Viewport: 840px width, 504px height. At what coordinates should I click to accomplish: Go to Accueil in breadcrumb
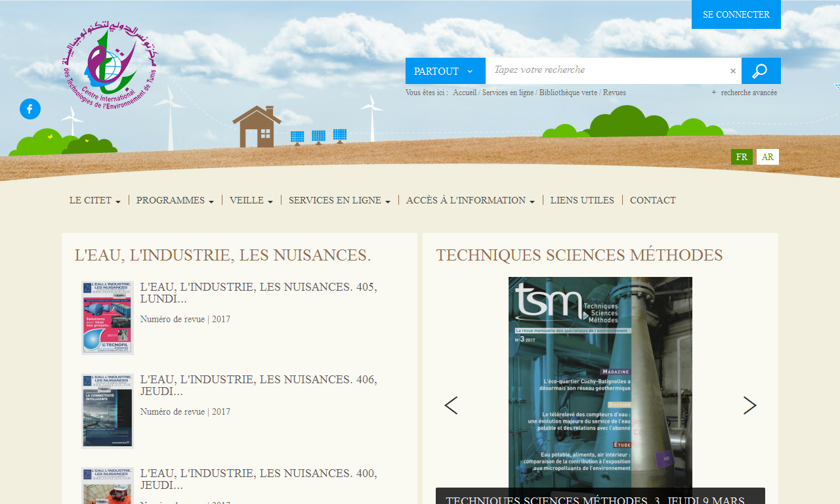tap(465, 93)
